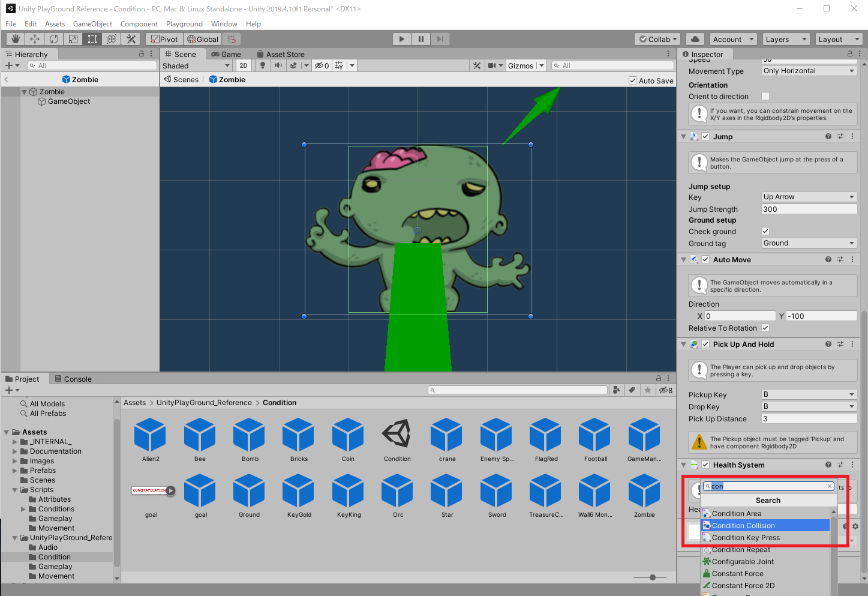Image resolution: width=868 pixels, height=596 pixels.
Task: Search assets by type icon
Action: click(616, 390)
